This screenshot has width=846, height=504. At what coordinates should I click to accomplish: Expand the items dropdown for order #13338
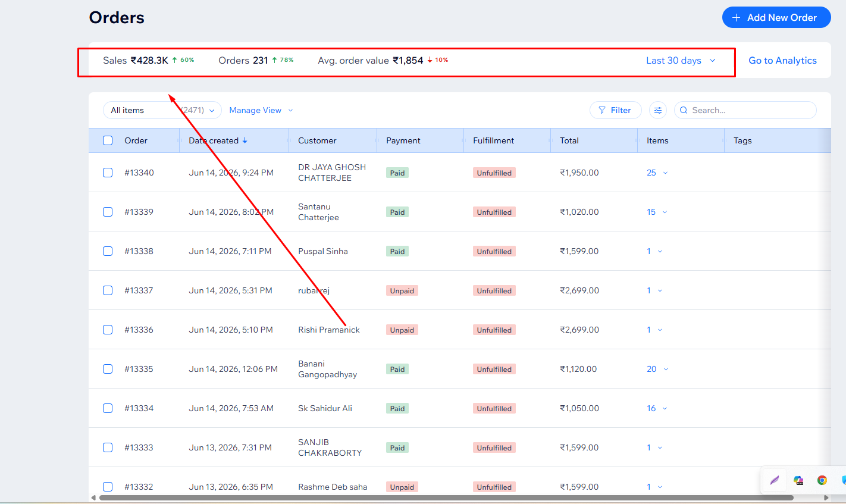coord(654,251)
